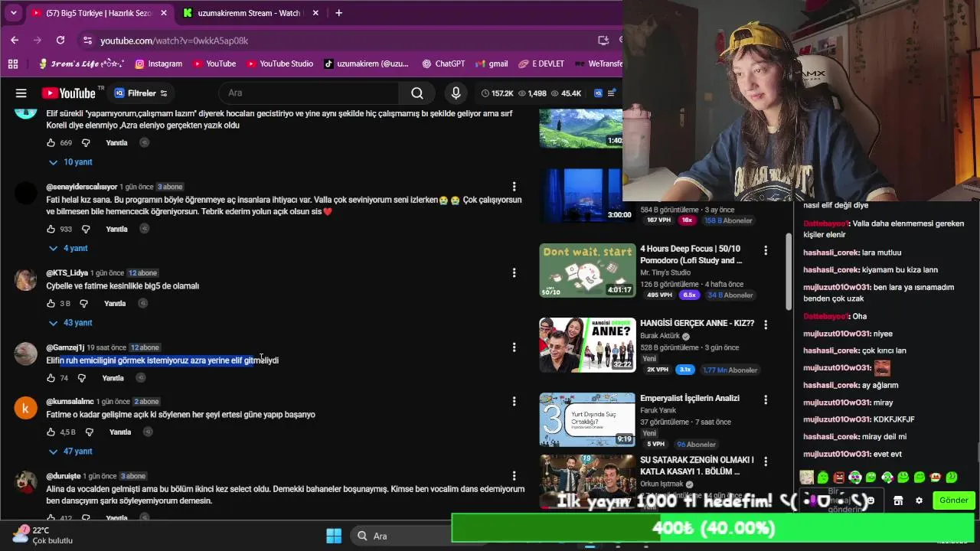Open the gmail bookmark
This screenshot has height=551, width=980.
click(x=491, y=64)
